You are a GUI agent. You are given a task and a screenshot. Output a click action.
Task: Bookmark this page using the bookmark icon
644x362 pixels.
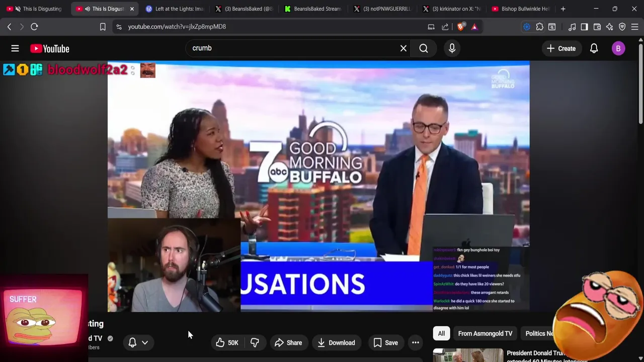click(x=103, y=27)
